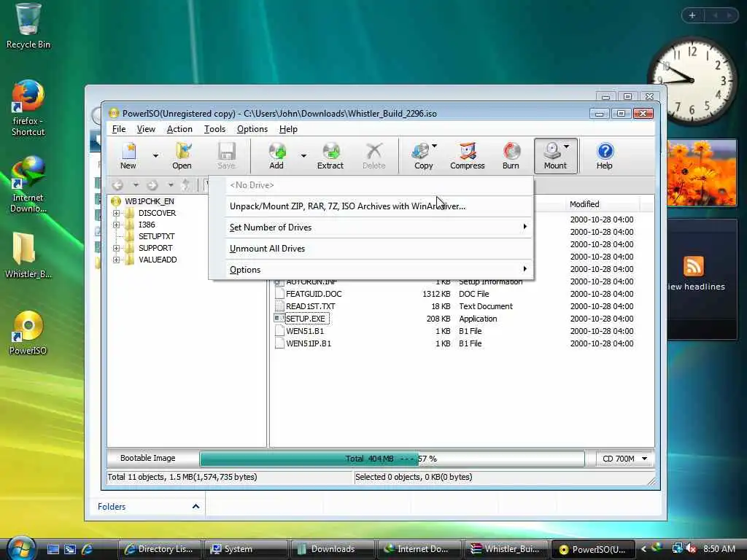Open the dropdown arrow next to New
The width and height of the screenshot is (747, 560).
click(155, 156)
